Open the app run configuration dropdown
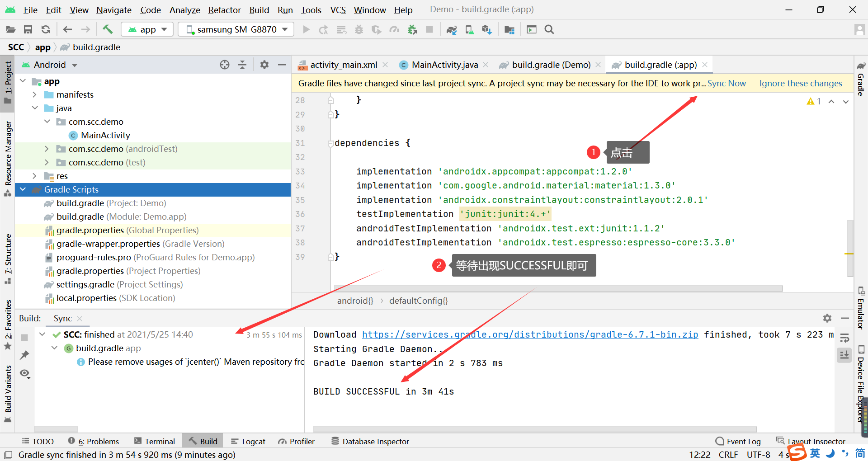Viewport: 868px width, 461px height. click(x=147, y=29)
